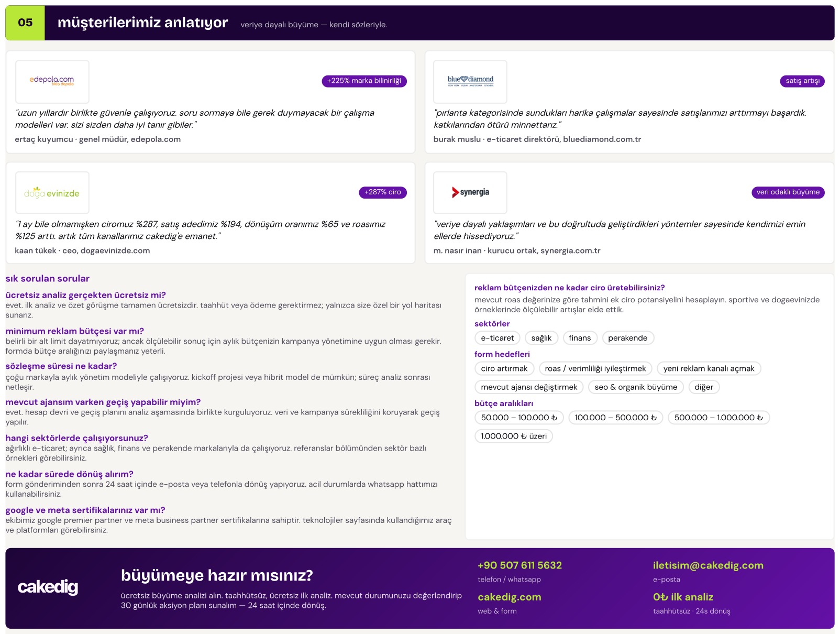The height and width of the screenshot is (634, 840).
Task: Visit the cakedig.com web link
Action: pos(510,597)
